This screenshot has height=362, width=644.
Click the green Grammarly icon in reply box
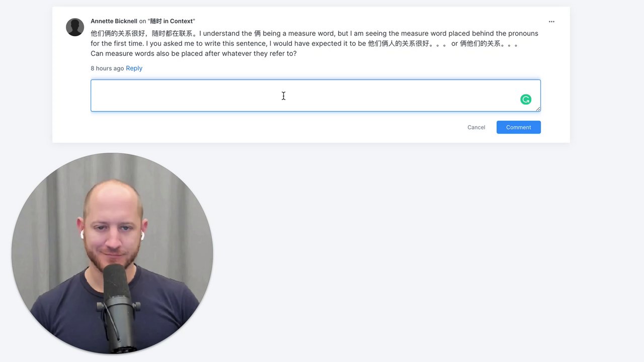coord(526,100)
